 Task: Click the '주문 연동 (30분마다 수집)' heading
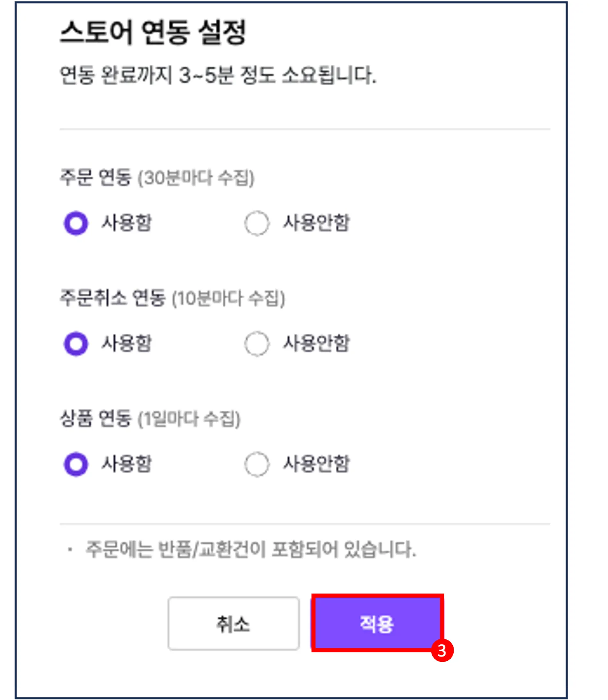[157, 177]
